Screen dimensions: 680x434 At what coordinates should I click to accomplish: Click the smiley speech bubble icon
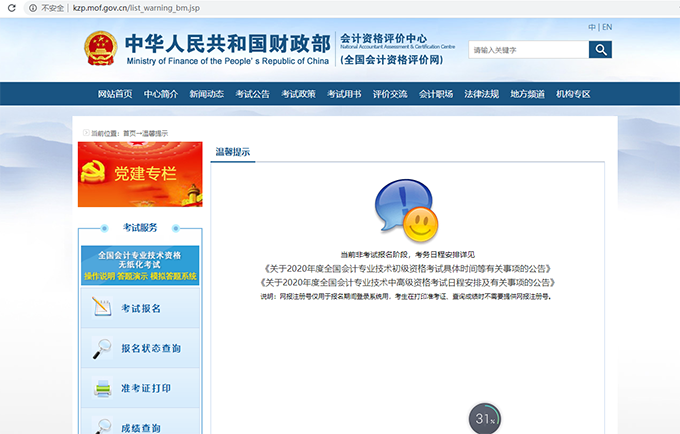point(405,210)
